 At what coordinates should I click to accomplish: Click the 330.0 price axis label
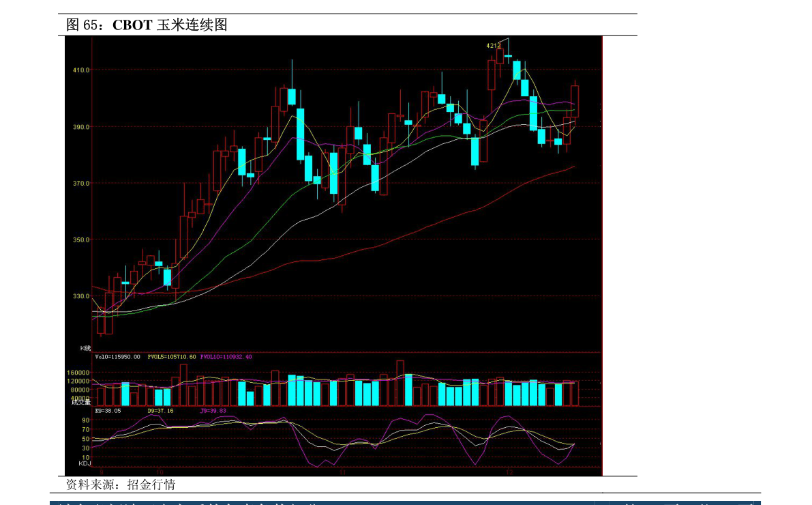pyautogui.click(x=81, y=297)
